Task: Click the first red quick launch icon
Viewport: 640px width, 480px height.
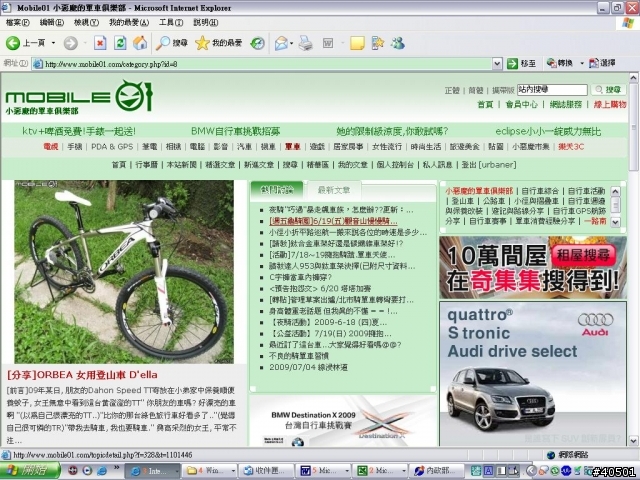Action: (73, 471)
